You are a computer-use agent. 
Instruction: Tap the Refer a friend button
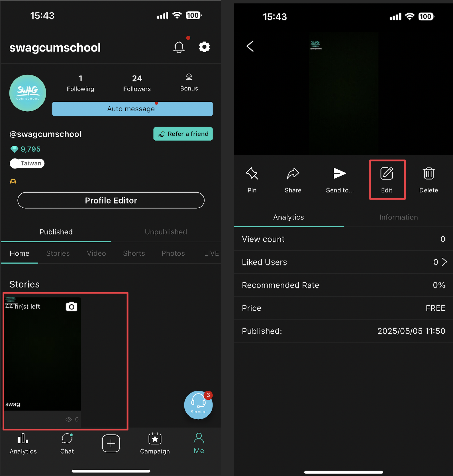tap(183, 134)
